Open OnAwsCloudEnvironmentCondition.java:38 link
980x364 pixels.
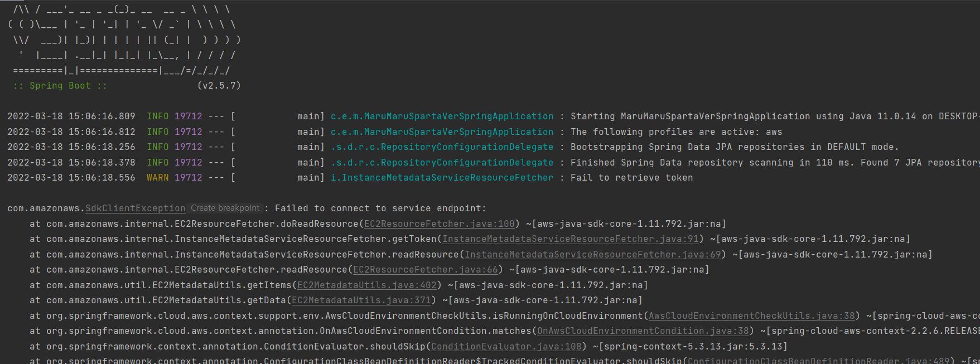(643, 331)
